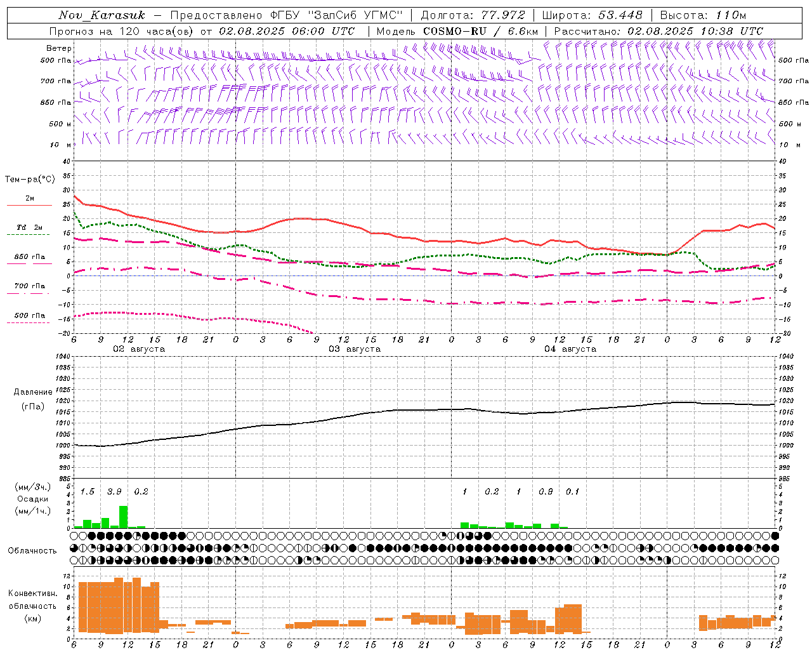
Task: Select the "04 августа" date label
Action: point(570,349)
